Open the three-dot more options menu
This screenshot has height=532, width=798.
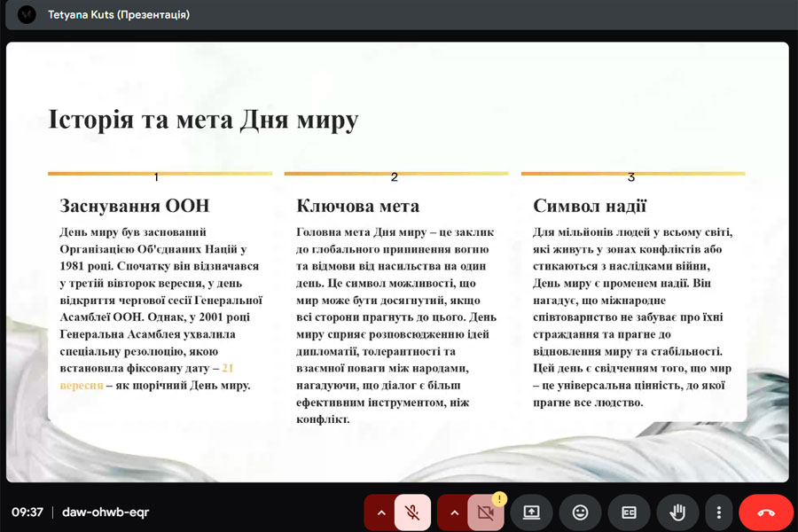pyautogui.click(x=719, y=512)
